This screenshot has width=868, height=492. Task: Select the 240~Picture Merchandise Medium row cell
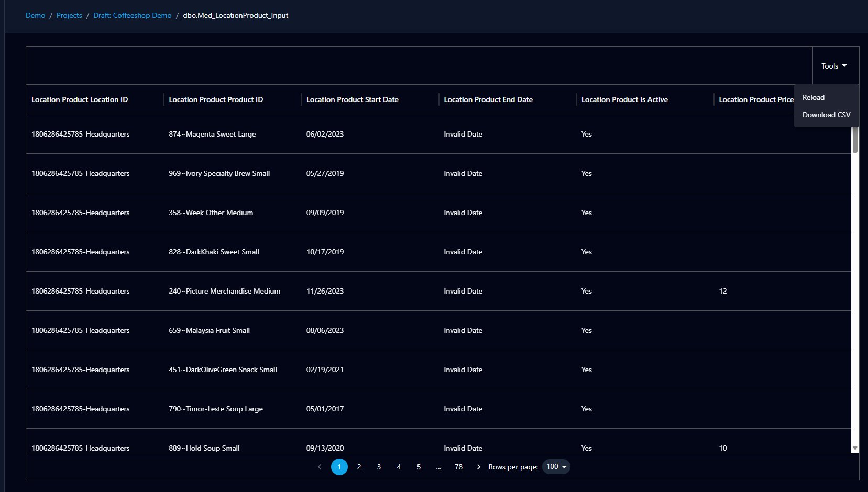coord(225,291)
